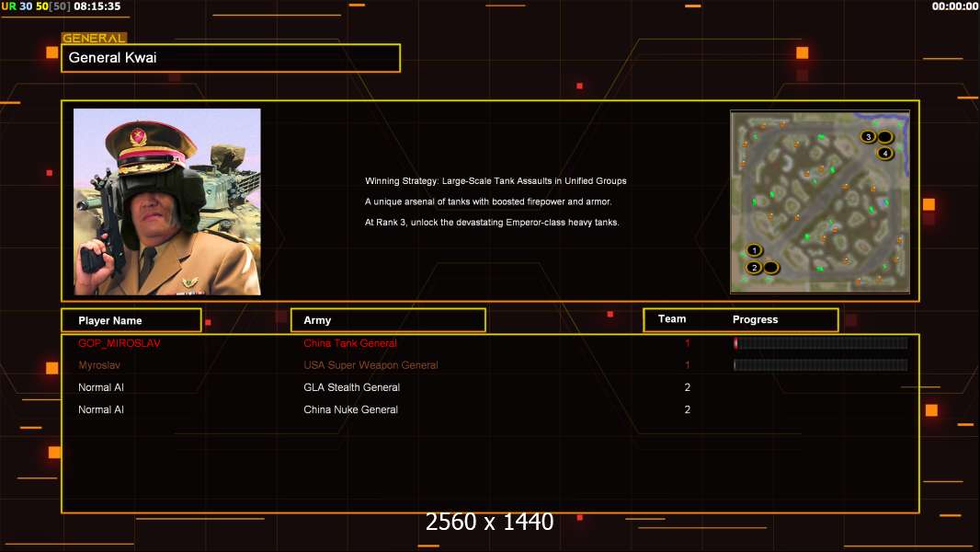Click GLA Stealth General army entry
The width and height of the screenshot is (980, 552).
351,387
